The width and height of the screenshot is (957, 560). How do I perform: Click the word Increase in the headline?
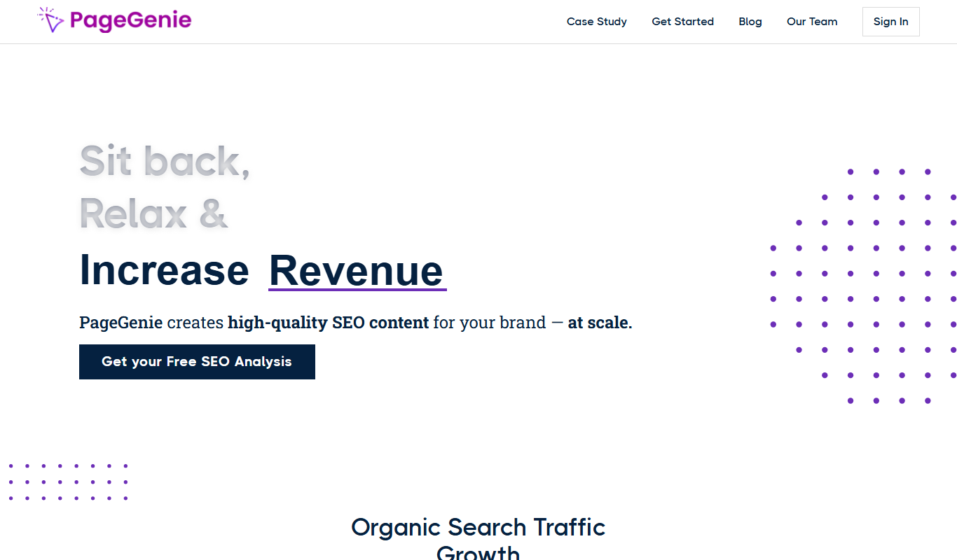[164, 270]
